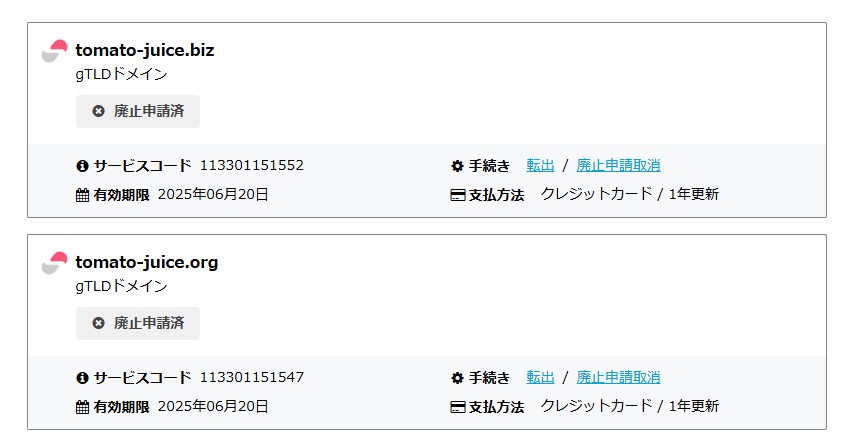Screen dimensions: 856x437
Task: Click the 手続き gear icon for tomato-juice.org
Action: pyautogui.click(x=458, y=378)
